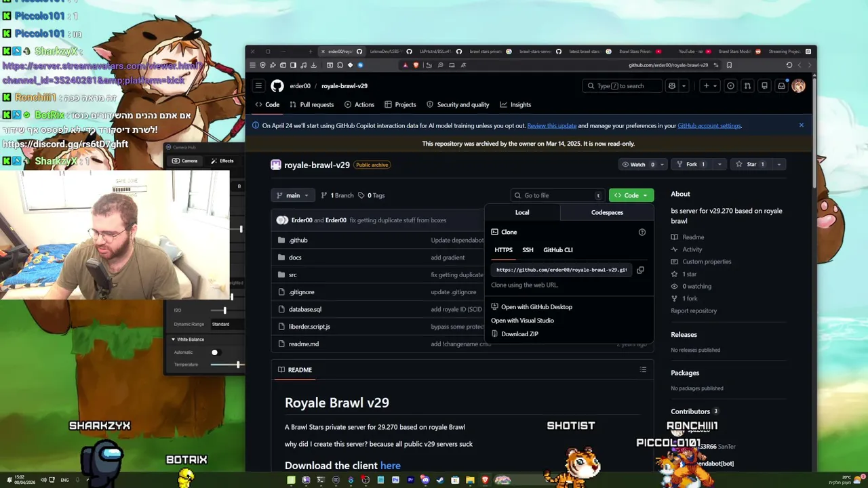Viewport: 868px width, 488px height.
Task: Open the Report repository link
Action: [694, 310]
